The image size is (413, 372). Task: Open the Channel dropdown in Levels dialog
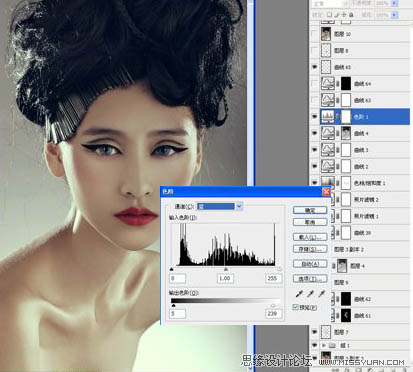(239, 207)
